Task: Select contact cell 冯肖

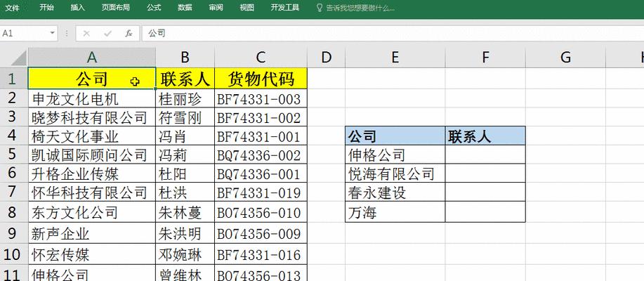Action: pyautogui.click(x=185, y=136)
